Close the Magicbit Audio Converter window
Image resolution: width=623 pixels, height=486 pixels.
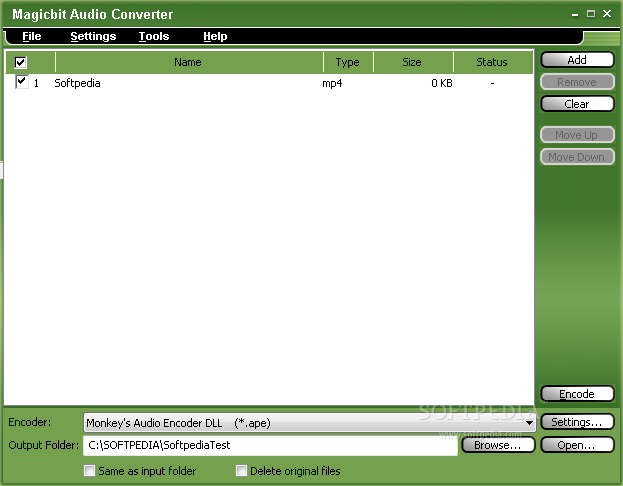(x=607, y=14)
